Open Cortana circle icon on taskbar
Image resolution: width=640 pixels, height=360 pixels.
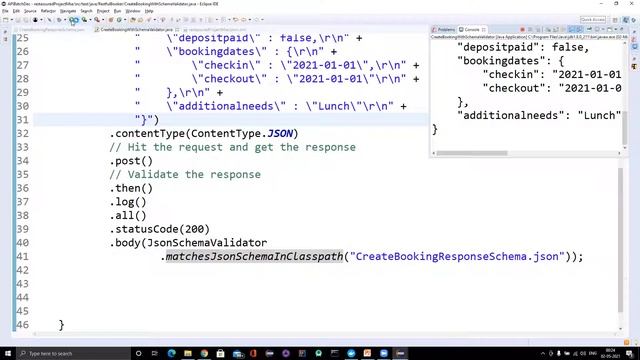coord(138,353)
